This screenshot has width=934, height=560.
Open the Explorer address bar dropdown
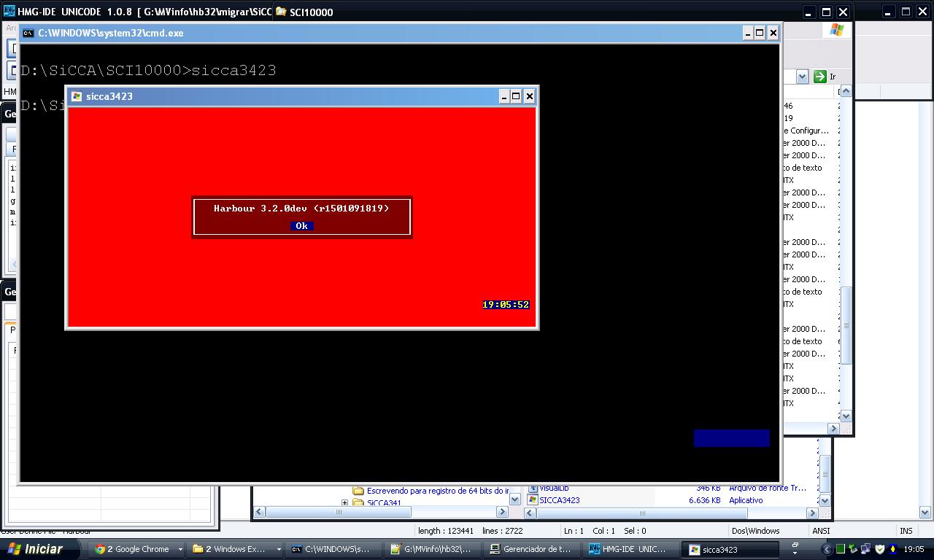[x=802, y=77]
